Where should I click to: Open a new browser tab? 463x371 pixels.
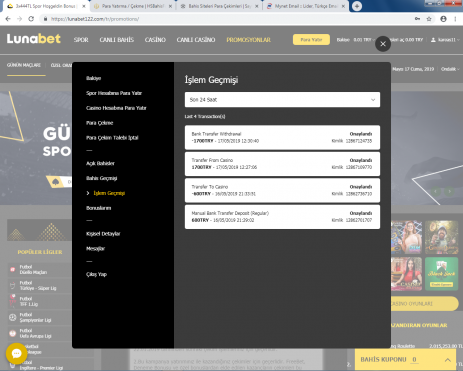tap(357, 6)
